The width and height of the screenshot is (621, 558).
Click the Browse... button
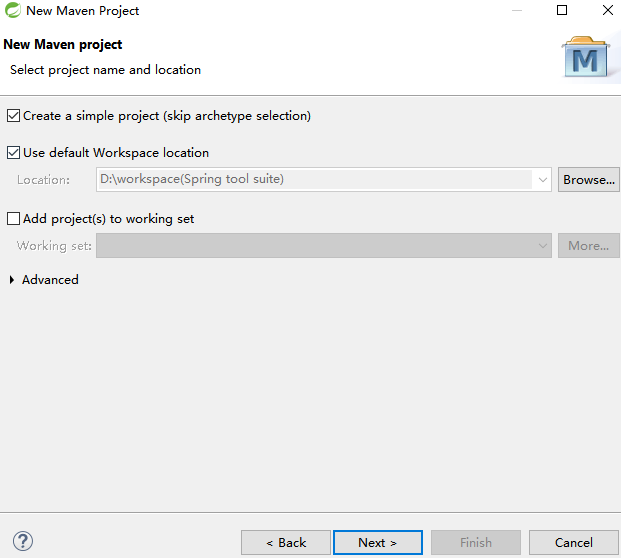tap(589, 180)
